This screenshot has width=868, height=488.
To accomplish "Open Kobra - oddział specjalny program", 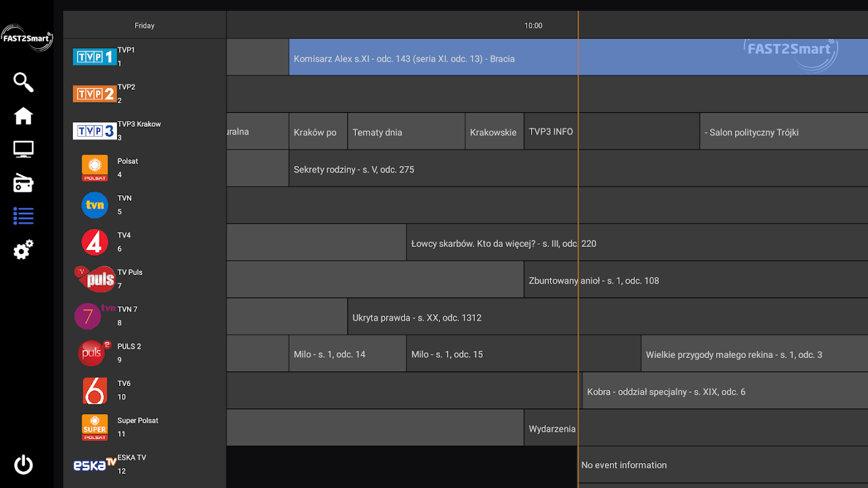I will pos(725,390).
